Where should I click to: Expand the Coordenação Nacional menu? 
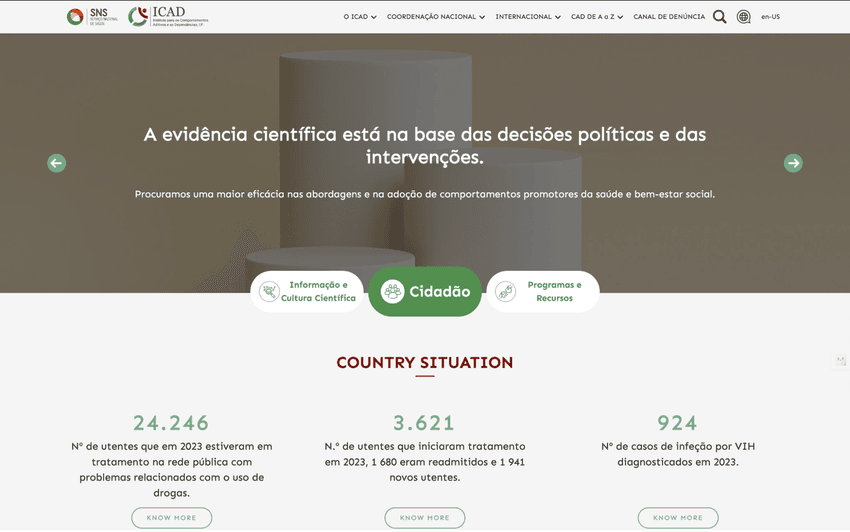pyautogui.click(x=436, y=17)
